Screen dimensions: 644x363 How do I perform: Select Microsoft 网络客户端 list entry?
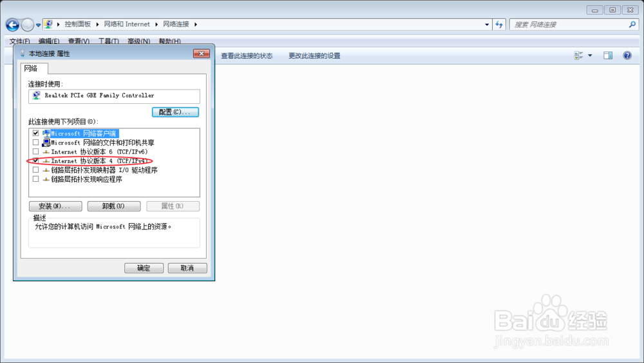click(83, 133)
